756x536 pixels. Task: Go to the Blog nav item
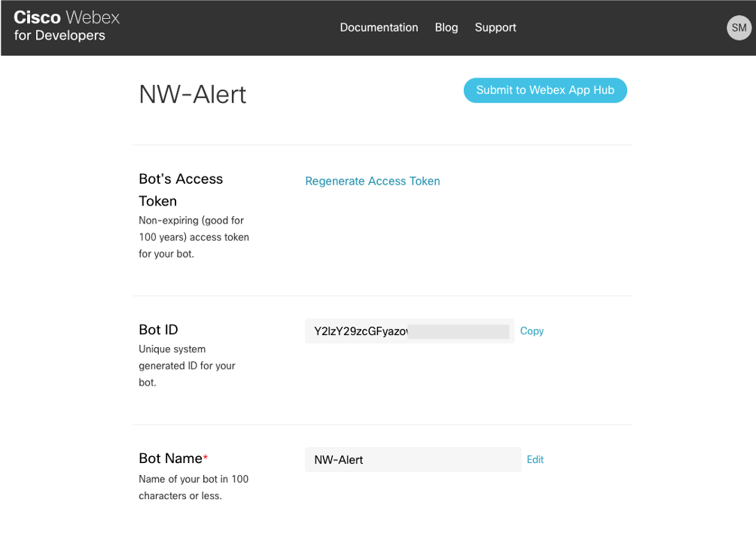447,27
